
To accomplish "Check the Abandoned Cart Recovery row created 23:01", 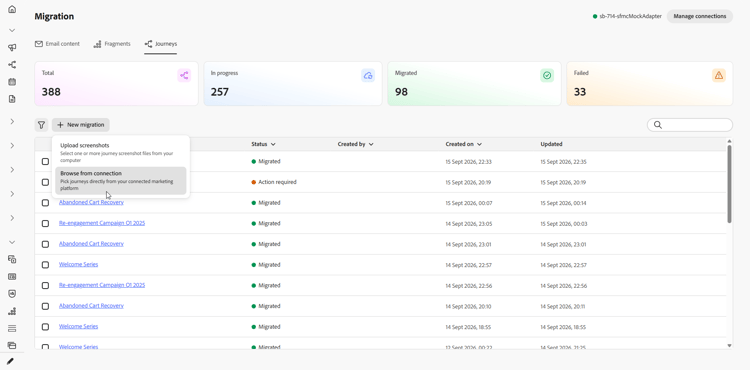I will click(45, 244).
